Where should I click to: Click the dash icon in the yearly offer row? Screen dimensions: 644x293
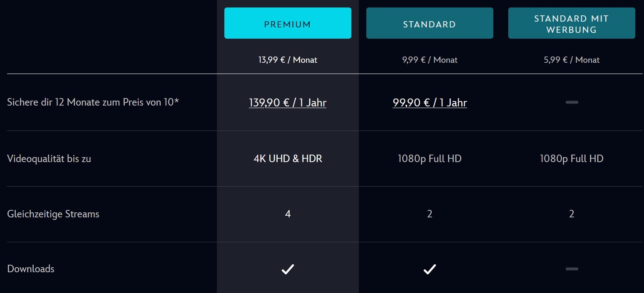pos(572,102)
